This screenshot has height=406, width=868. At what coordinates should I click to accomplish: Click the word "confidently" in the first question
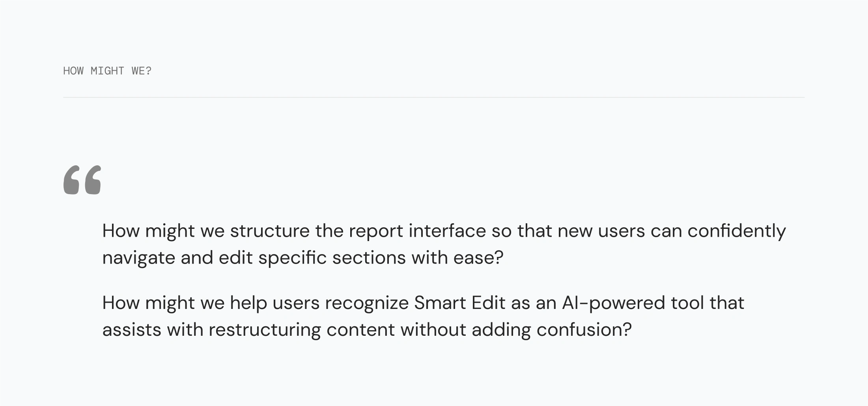pyautogui.click(x=736, y=231)
